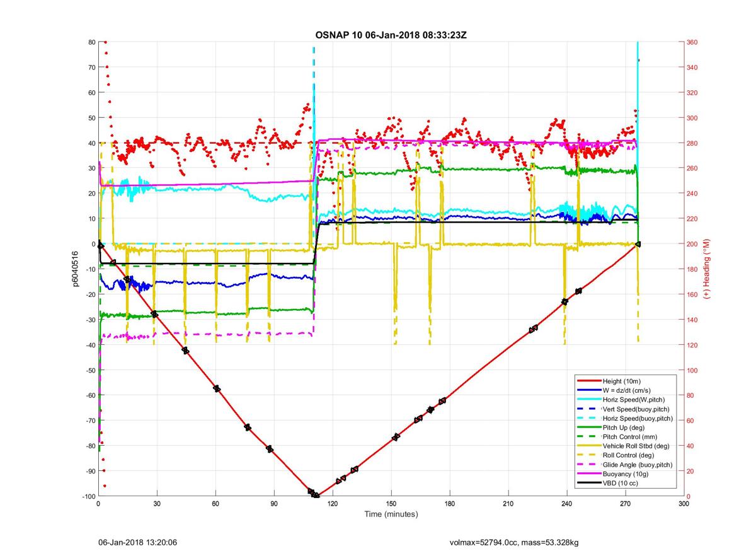Image resolution: width=756 pixels, height=558 pixels.
Task: Click the plot title OSNAP 10 06-Jan-2018 08:33:23Z
Action: [x=391, y=35]
